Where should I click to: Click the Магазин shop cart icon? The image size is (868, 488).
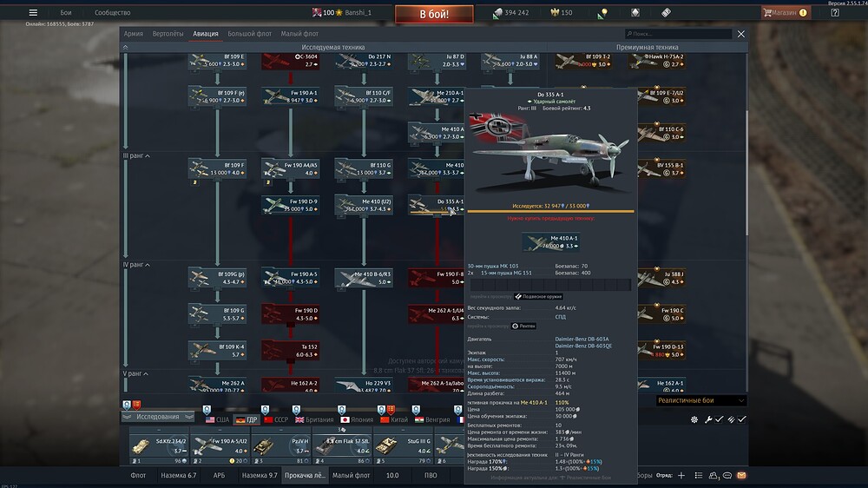point(769,13)
